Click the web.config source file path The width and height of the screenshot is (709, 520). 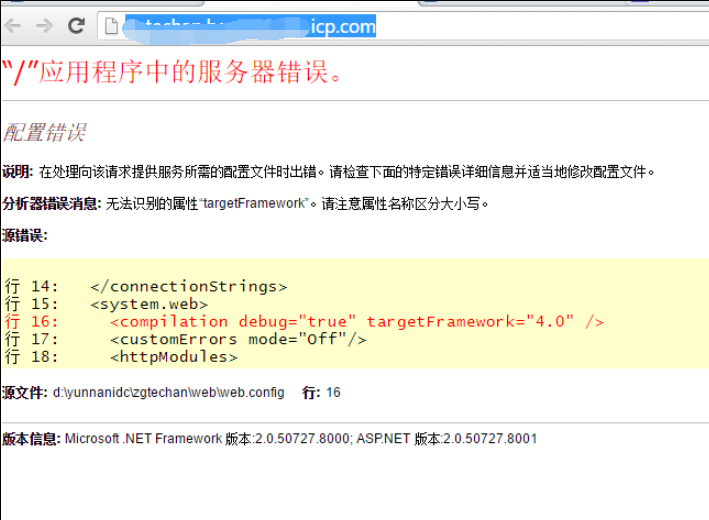coord(168,392)
